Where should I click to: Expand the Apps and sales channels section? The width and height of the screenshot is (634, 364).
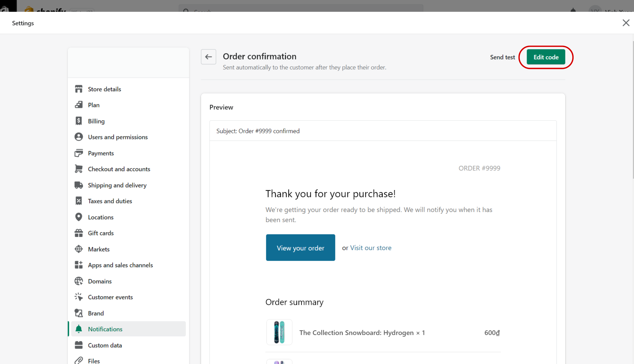(121, 265)
